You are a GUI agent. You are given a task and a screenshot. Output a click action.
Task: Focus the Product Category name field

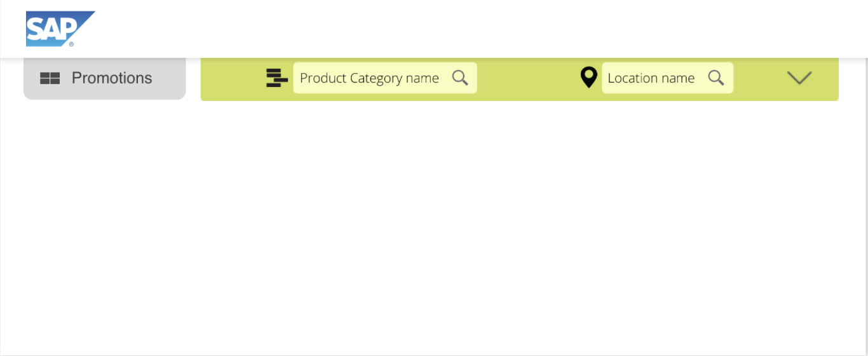pos(385,78)
